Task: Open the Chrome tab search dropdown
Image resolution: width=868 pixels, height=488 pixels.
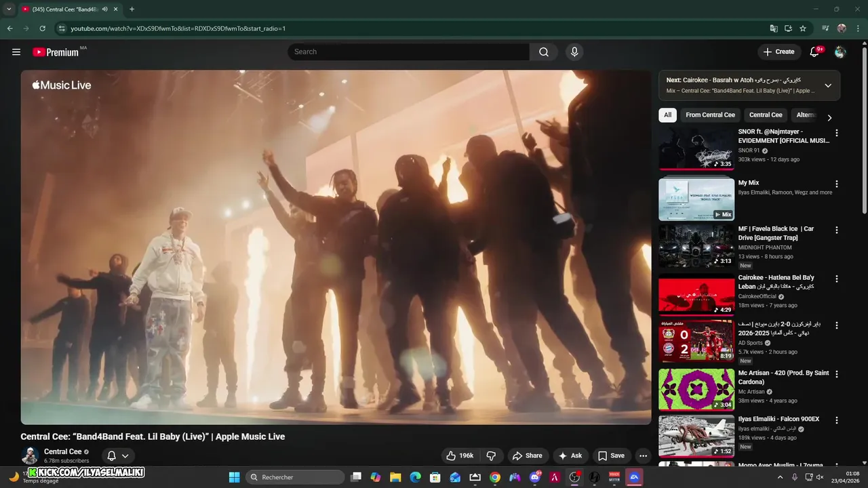Action: (9, 9)
